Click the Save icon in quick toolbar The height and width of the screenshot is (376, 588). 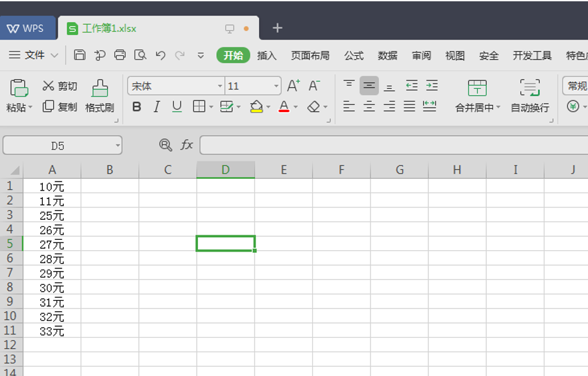click(x=79, y=55)
